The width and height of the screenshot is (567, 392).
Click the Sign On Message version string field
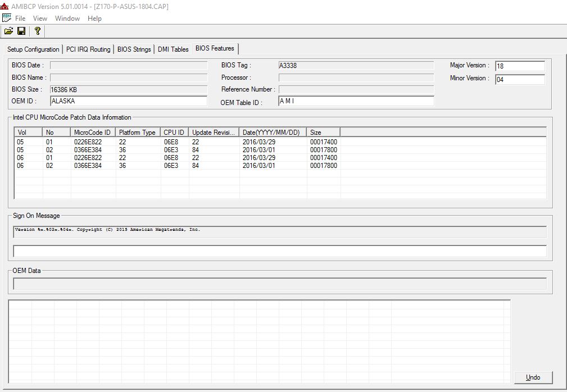point(280,232)
